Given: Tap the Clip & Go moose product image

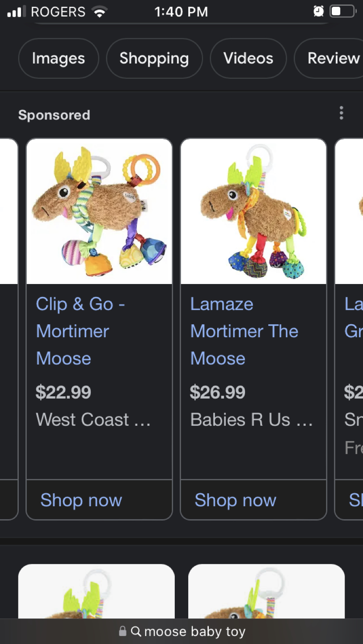Looking at the screenshot, I should click(x=99, y=211).
